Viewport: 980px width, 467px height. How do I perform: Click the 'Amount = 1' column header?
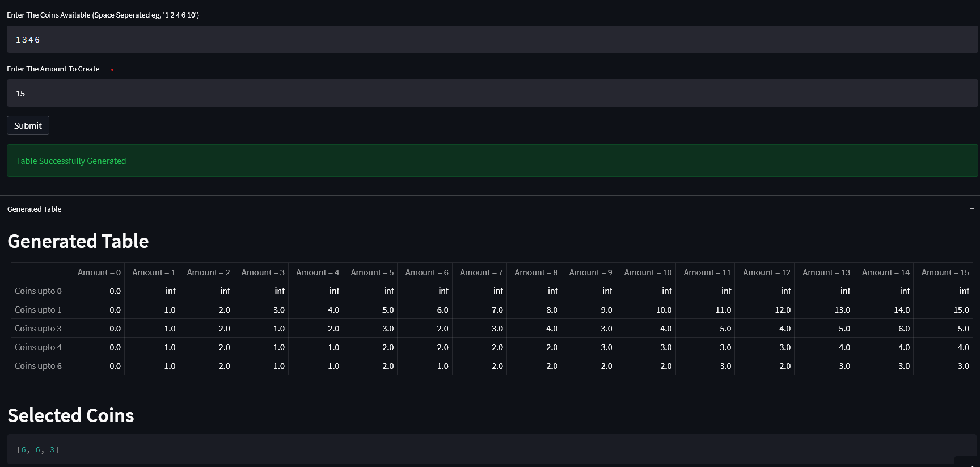click(152, 272)
